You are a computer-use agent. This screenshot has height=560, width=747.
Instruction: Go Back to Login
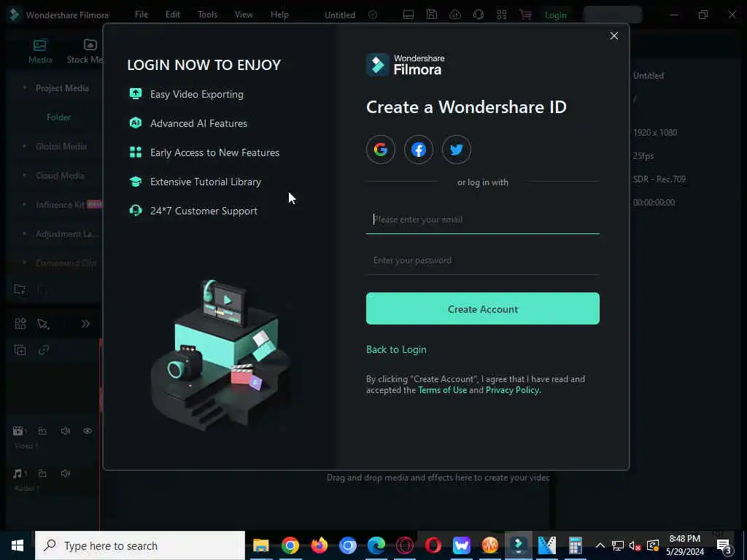coord(396,349)
